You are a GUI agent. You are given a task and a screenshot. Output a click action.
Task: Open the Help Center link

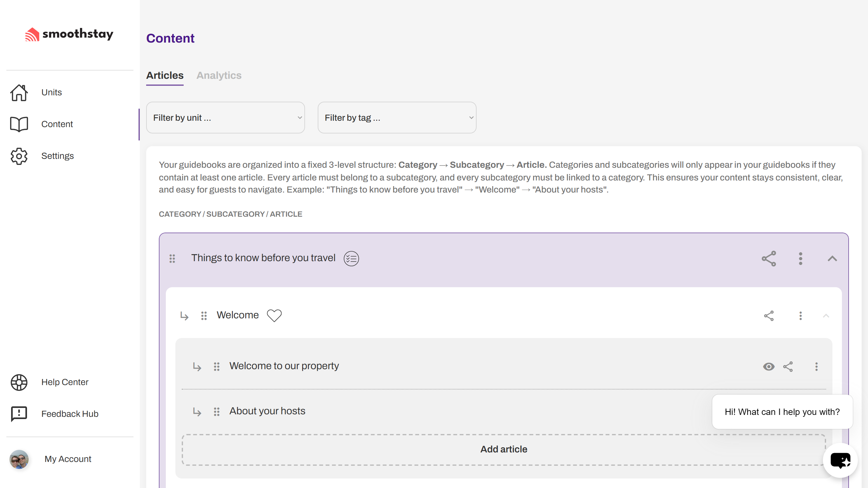(65, 382)
